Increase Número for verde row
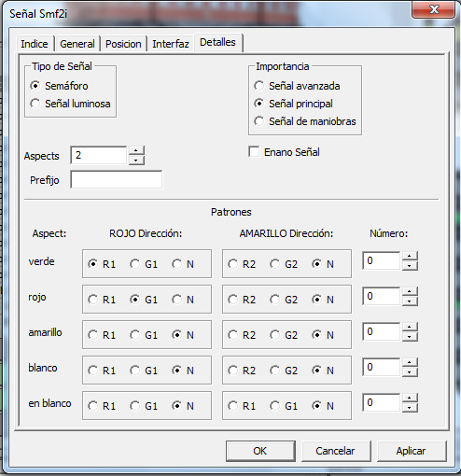 point(410,256)
